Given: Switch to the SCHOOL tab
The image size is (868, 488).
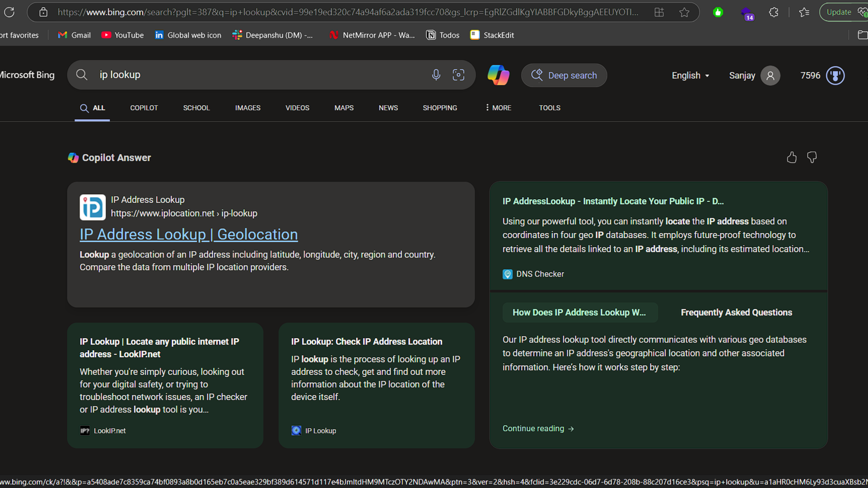Looking at the screenshot, I should click(196, 108).
